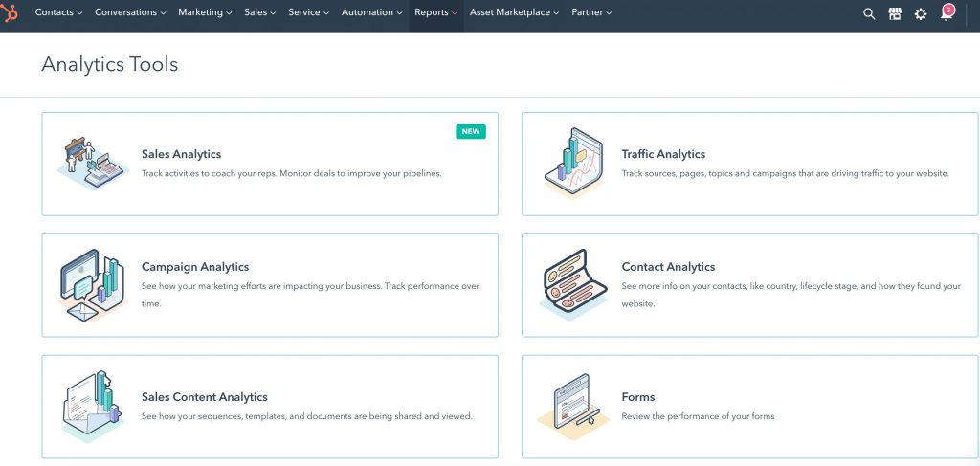This screenshot has width=980, height=466.
Task: Click 'See how your marketing efforts' description
Action: pos(311,295)
